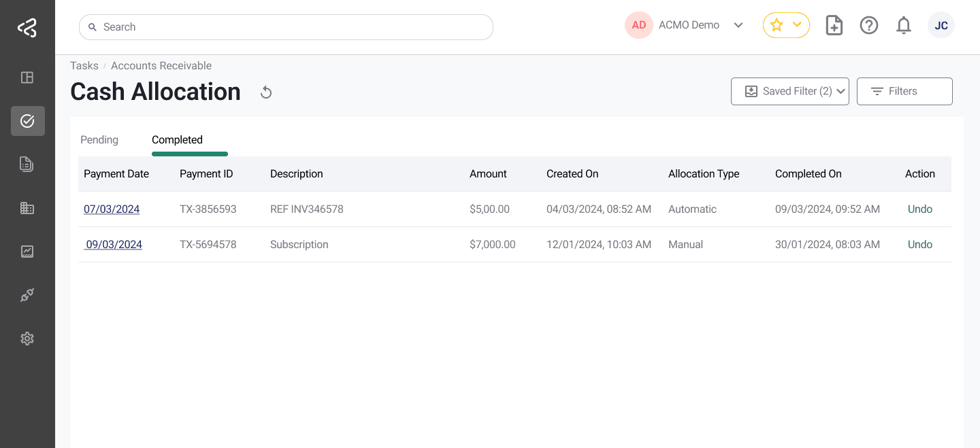Open the Company section via building icon

pyautogui.click(x=27, y=207)
